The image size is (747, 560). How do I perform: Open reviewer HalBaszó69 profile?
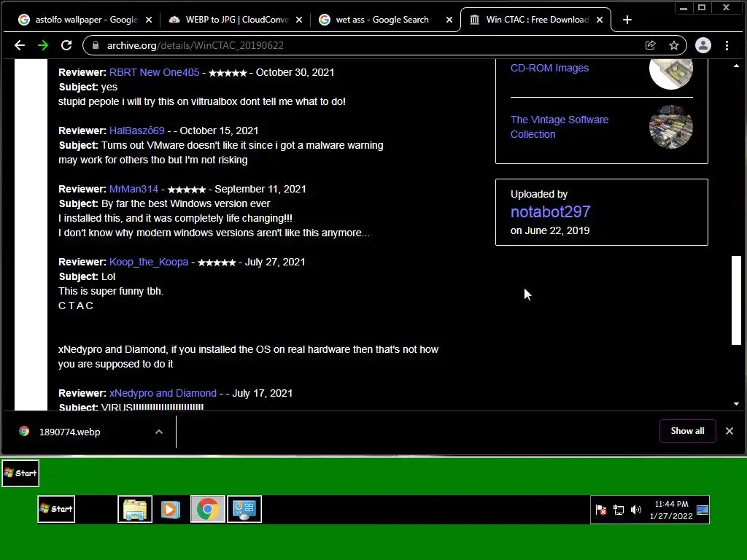[x=136, y=131]
